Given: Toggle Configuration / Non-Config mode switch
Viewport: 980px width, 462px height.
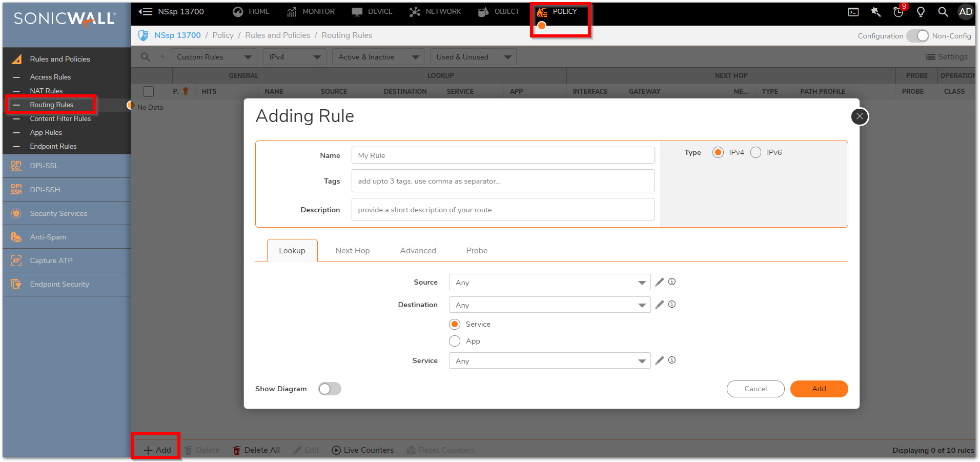Looking at the screenshot, I should click(x=917, y=36).
